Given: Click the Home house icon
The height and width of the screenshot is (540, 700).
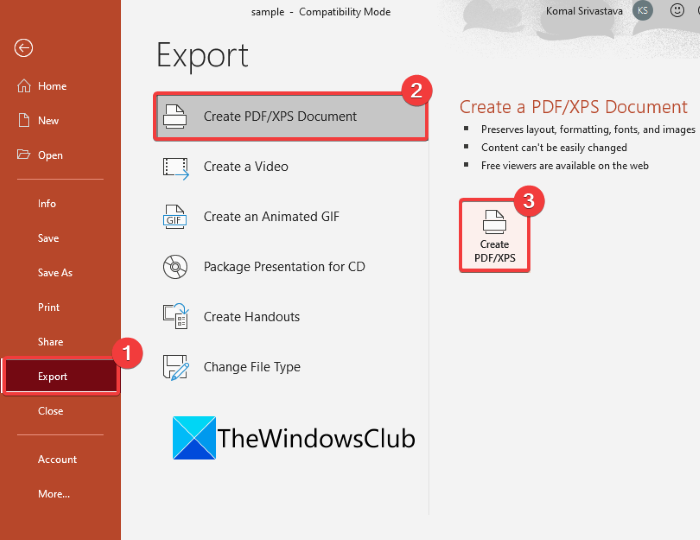Looking at the screenshot, I should [x=24, y=86].
